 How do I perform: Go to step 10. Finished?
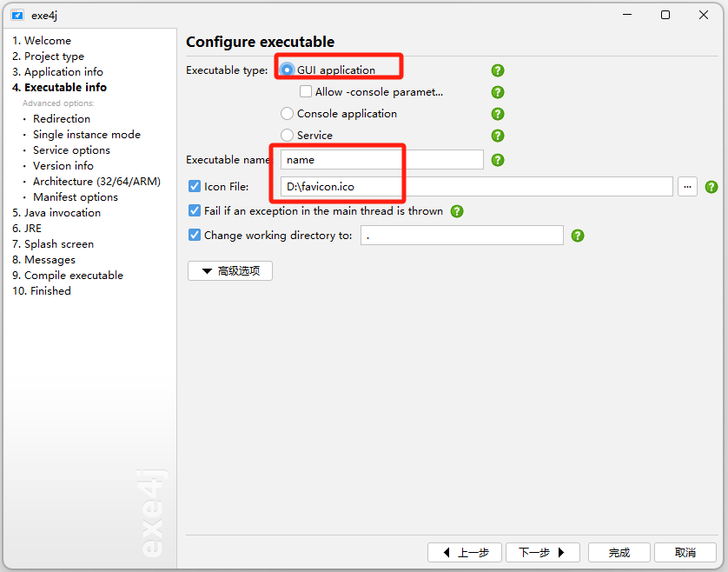pos(42,291)
